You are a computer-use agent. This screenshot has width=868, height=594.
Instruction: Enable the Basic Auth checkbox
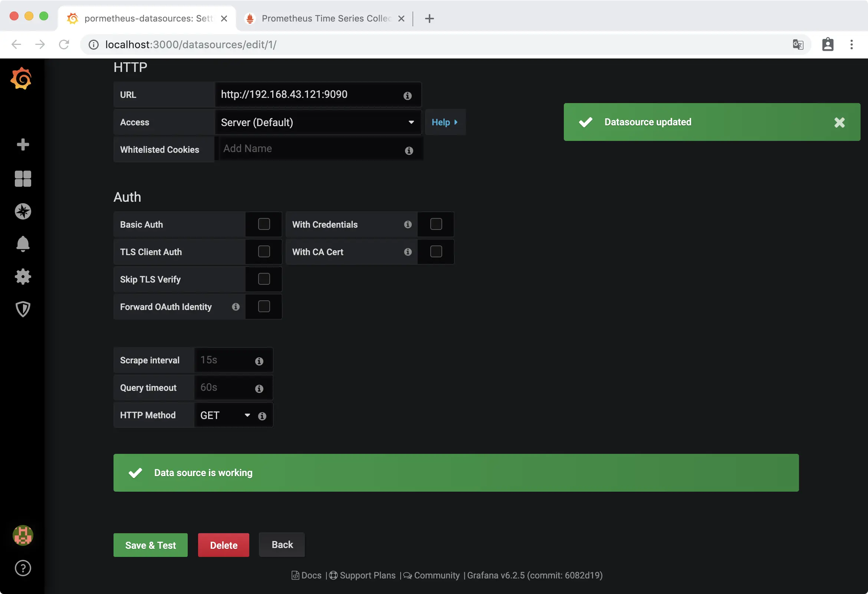coord(264,224)
